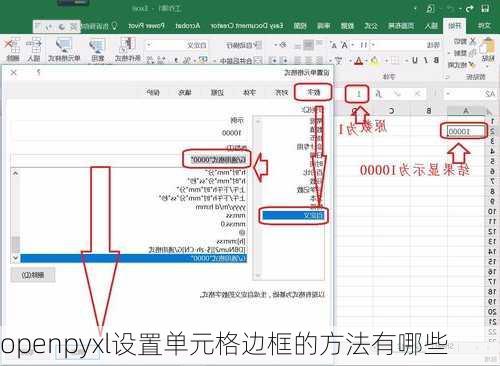The height and width of the screenshot is (366, 500).
Task: Click the Fill Color paint bucket
Action: coord(374,61)
